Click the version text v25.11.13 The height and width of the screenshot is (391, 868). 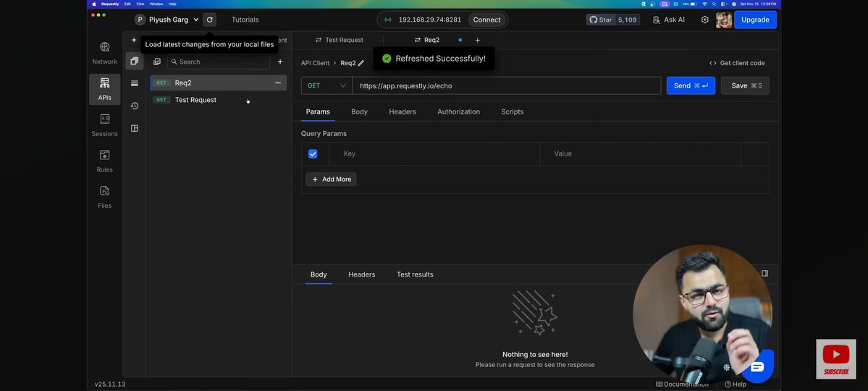[109, 384]
